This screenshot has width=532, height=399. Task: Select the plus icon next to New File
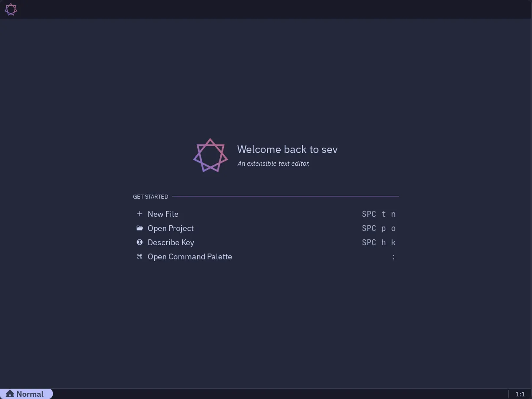pos(139,214)
